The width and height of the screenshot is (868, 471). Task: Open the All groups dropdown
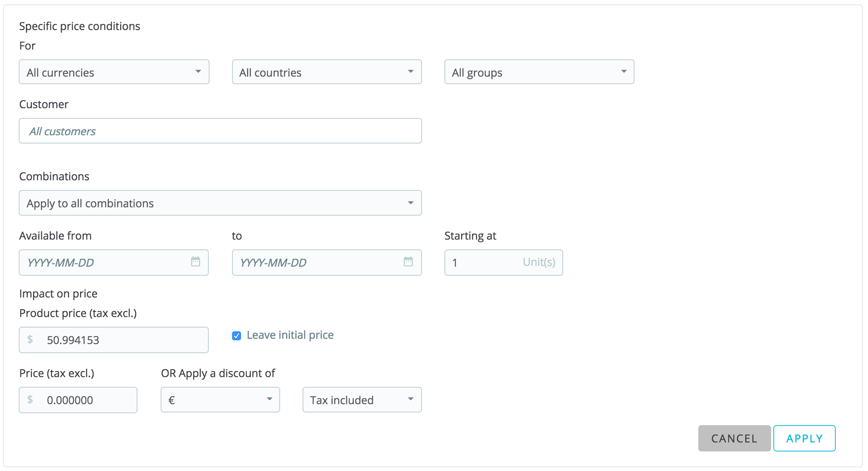tap(539, 72)
